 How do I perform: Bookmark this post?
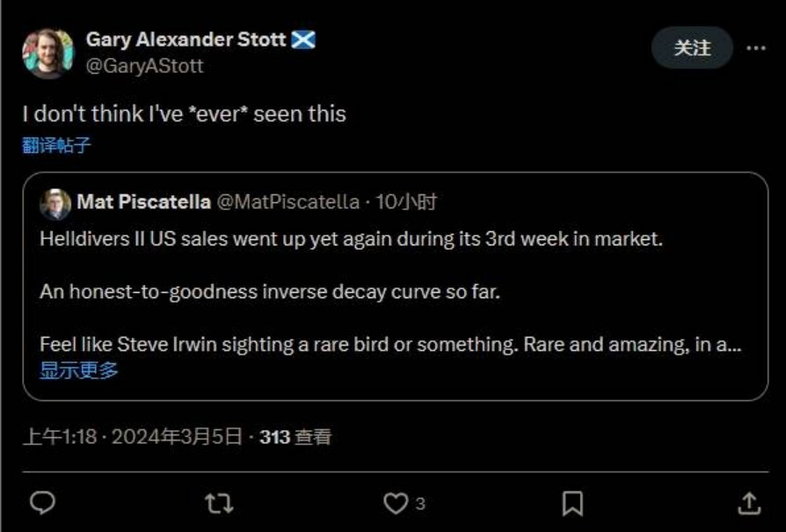coord(572,502)
